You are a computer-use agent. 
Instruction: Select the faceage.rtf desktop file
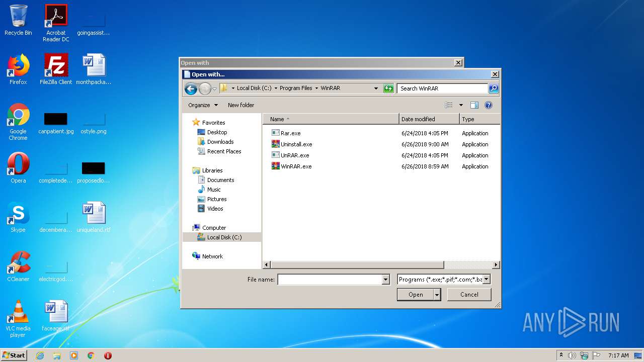pyautogui.click(x=56, y=316)
